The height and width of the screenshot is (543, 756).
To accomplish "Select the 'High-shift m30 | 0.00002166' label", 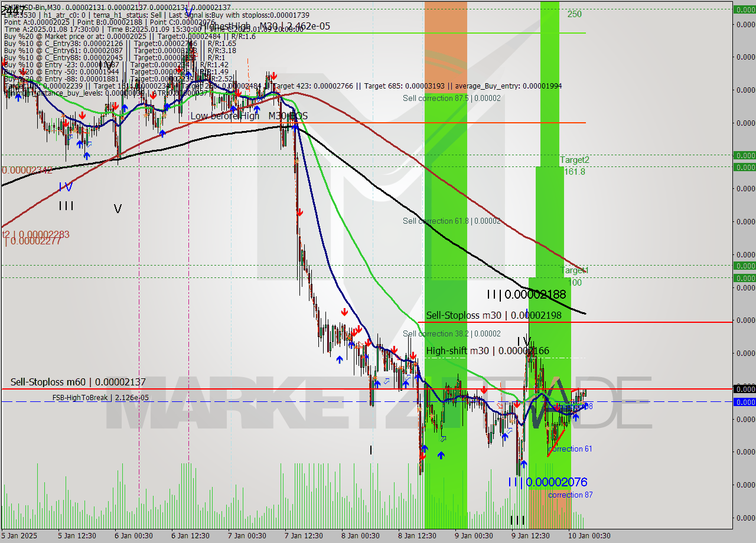I will coord(488,351).
